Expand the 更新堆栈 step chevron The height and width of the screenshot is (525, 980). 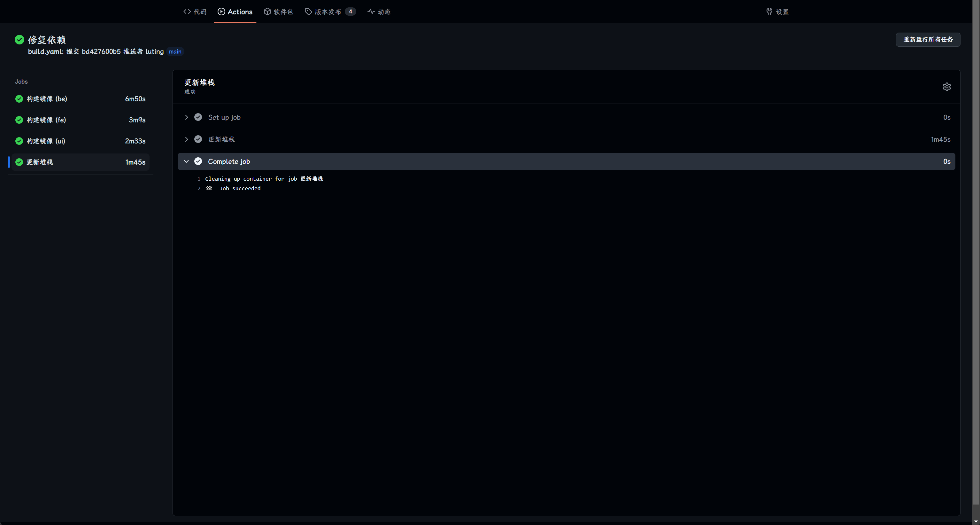pyautogui.click(x=186, y=139)
